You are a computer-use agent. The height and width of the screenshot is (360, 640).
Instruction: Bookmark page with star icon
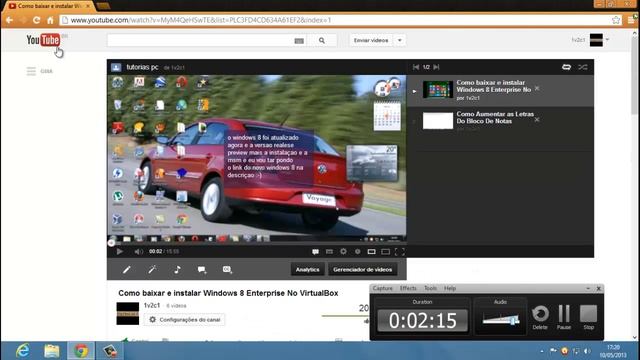616,20
